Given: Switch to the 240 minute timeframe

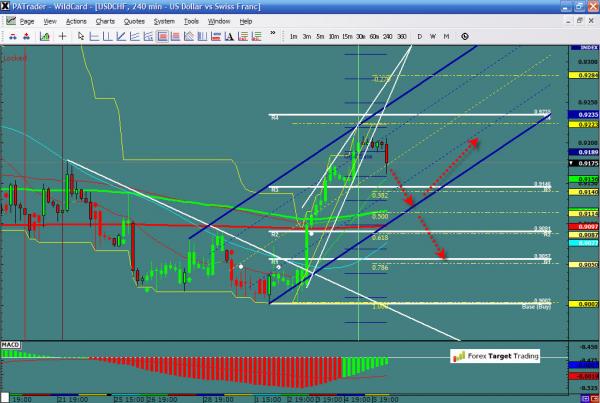Looking at the screenshot, I should coord(386,36).
